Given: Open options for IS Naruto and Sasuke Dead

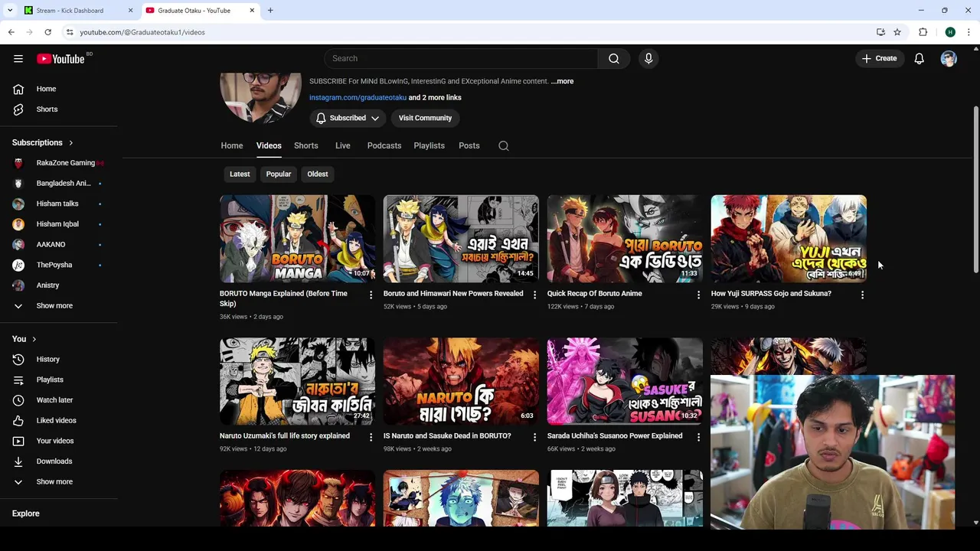Looking at the screenshot, I should point(534,437).
